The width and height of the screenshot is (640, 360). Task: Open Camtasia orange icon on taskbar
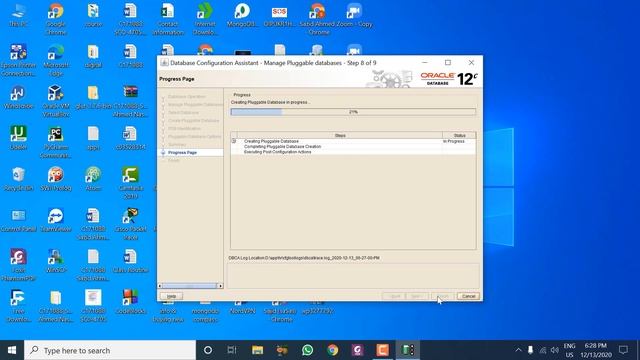tap(382, 350)
